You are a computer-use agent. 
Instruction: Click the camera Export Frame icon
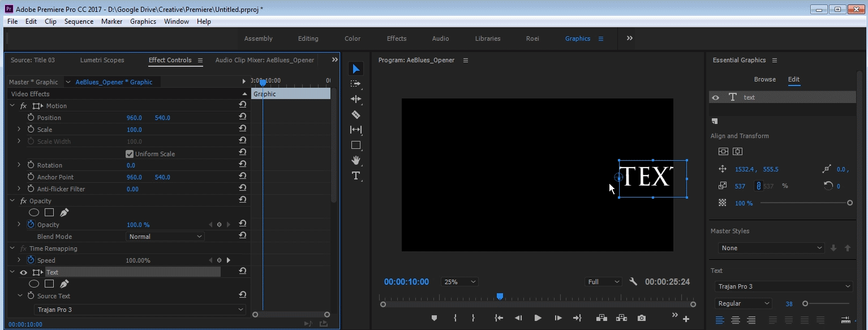641,318
